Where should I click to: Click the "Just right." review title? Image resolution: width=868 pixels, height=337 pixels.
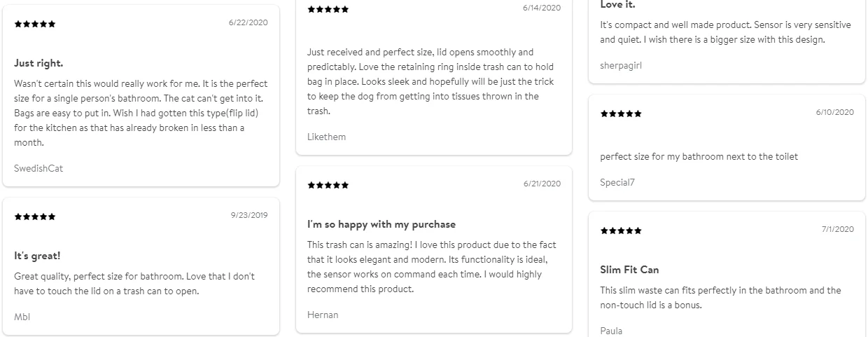tap(38, 63)
